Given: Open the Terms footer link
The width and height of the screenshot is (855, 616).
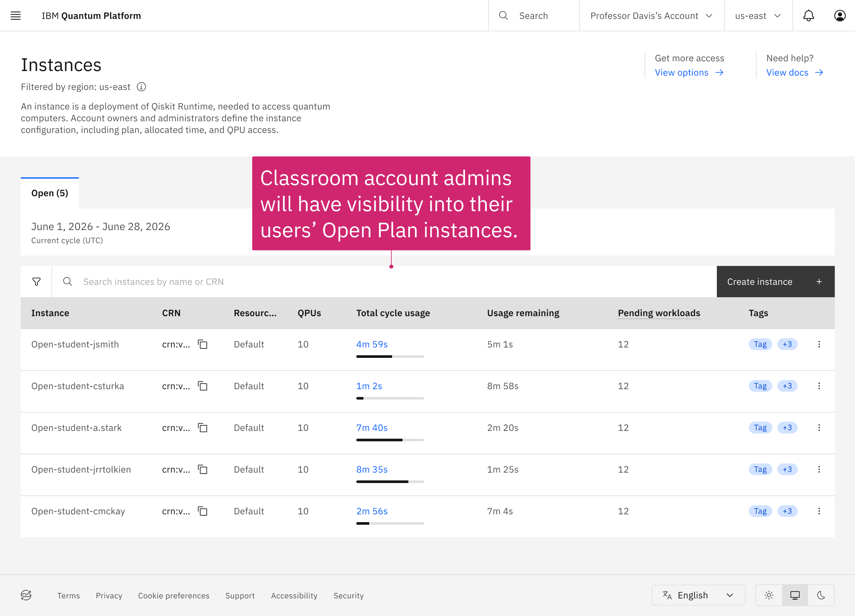Looking at the screenshot, I should [x=68, y=596].
